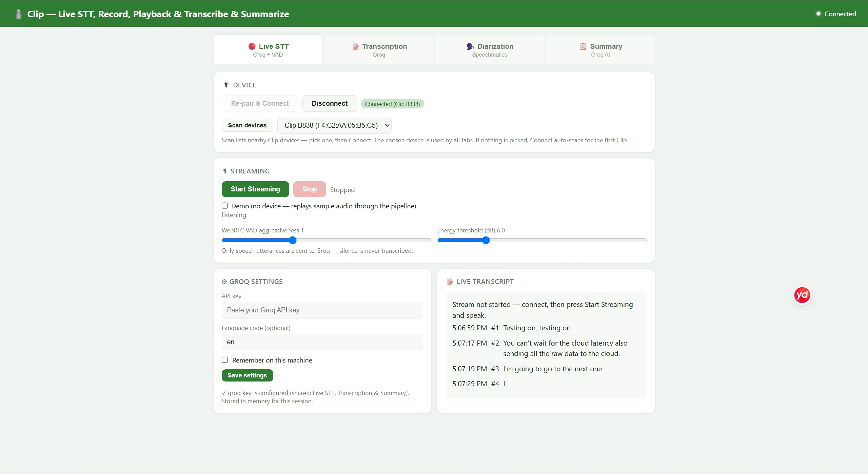
Task: Click transcript line 'Testing on, testing on.'
Action: coord(537,328)
